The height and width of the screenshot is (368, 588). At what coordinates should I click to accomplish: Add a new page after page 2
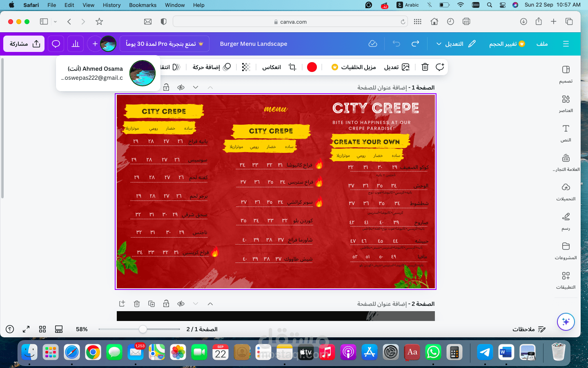point(122,304)
